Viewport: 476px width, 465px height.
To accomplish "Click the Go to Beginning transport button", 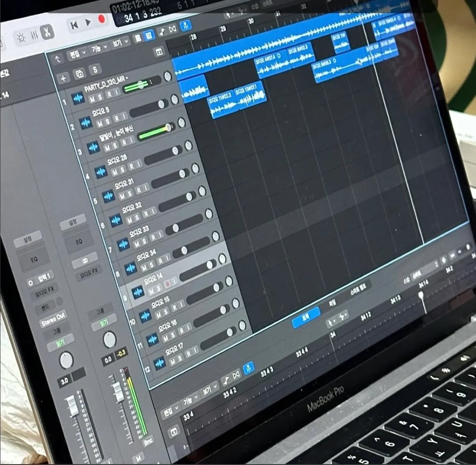I will 74,25.
